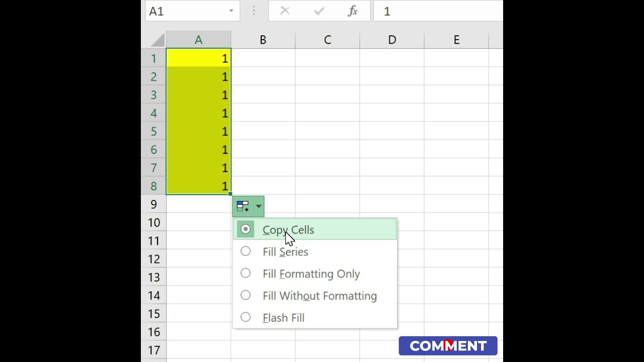
Task: Click the Select All corner triangle
Action: click(x=157, y=40)
